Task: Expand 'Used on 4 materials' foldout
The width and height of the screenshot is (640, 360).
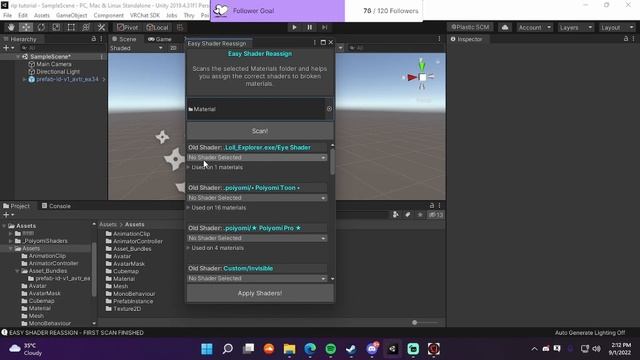Action: [189, 248]
